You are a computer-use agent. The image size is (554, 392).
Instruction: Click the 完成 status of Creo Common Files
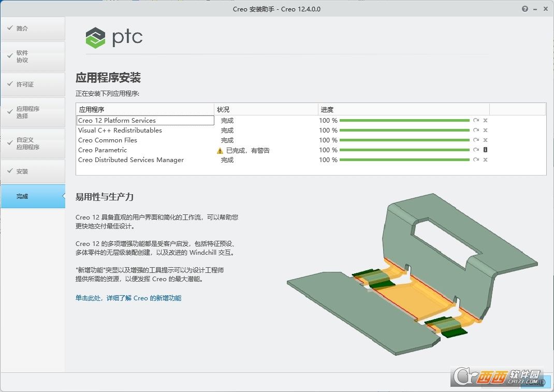click(227, 140)
